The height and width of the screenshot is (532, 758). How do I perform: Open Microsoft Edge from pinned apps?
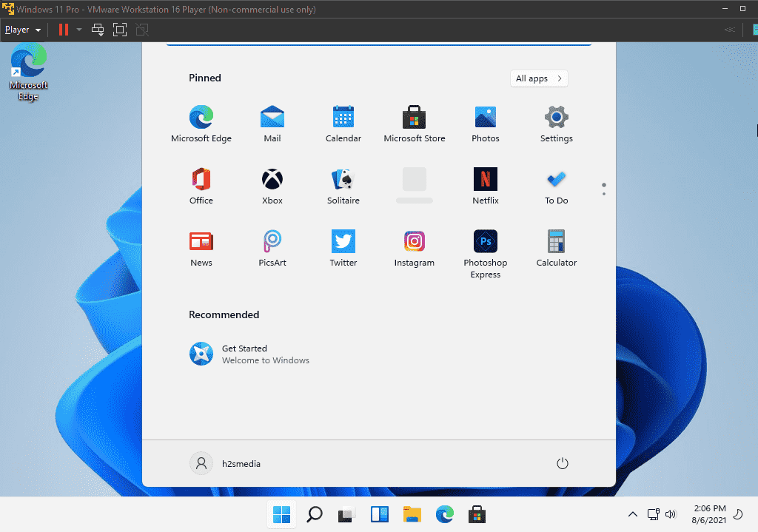point(201,124)
